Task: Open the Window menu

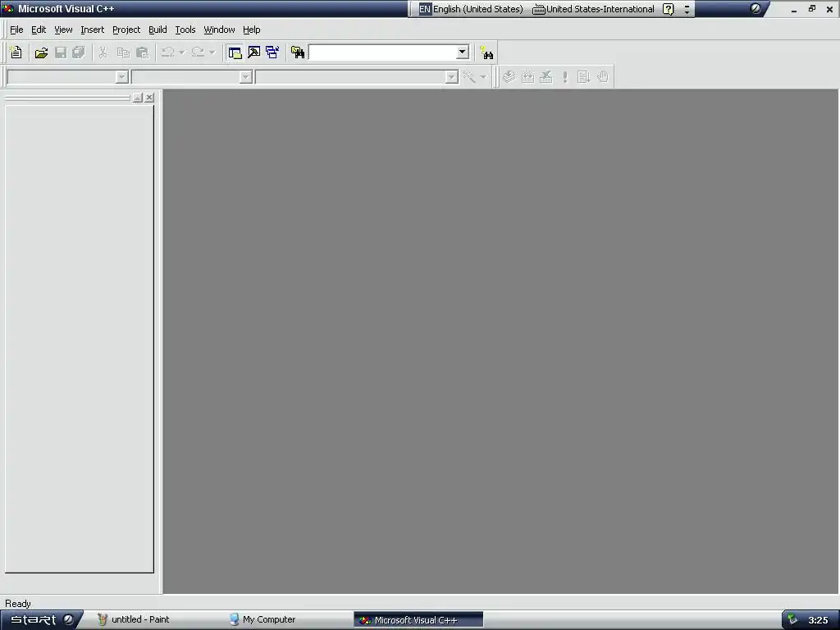Action: pos(219,30)
